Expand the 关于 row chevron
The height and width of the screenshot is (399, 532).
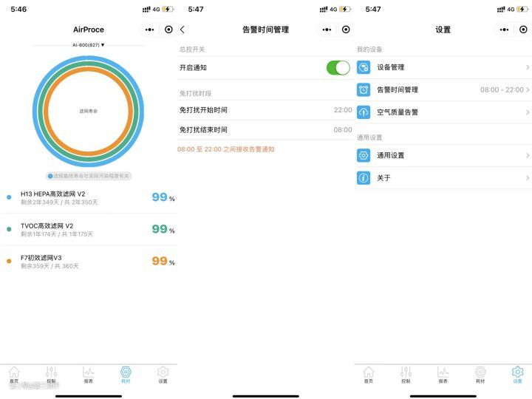[527, 178]
